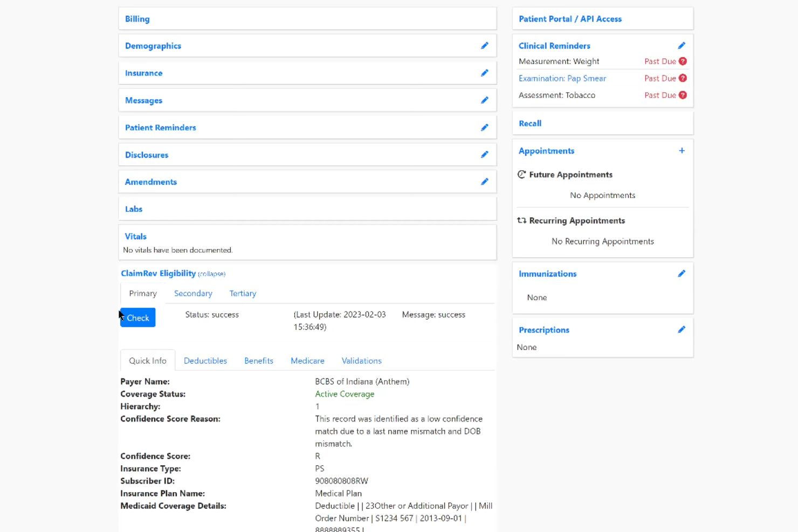This screenshot has height=532, width=798.
Task: Expand the Insurance section header
Action: [x=144, y=73]
